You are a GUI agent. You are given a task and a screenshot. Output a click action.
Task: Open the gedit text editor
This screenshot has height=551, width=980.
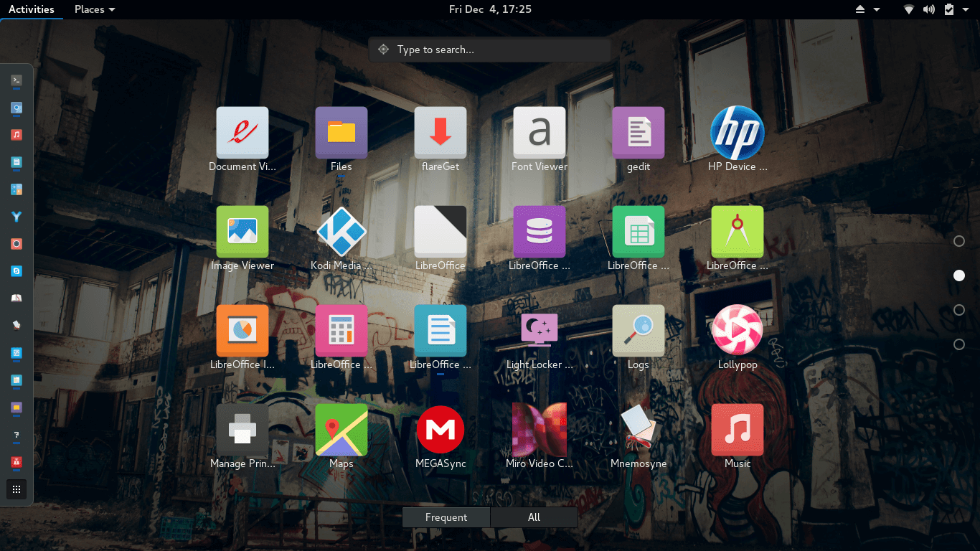tap(639, 133)
